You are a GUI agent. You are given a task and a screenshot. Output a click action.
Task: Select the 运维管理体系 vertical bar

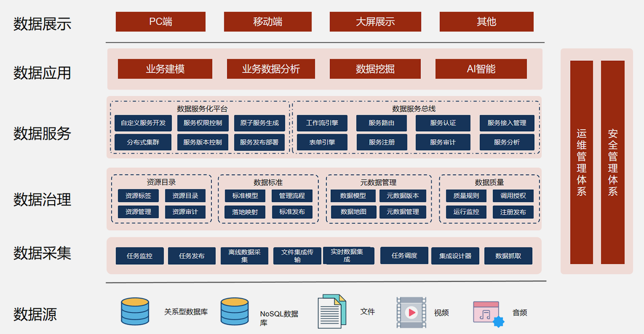pyautogui.click(x=581, y=162)
